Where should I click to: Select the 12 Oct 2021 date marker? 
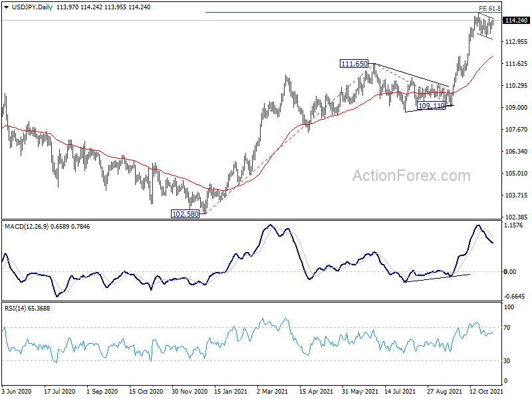486,390
